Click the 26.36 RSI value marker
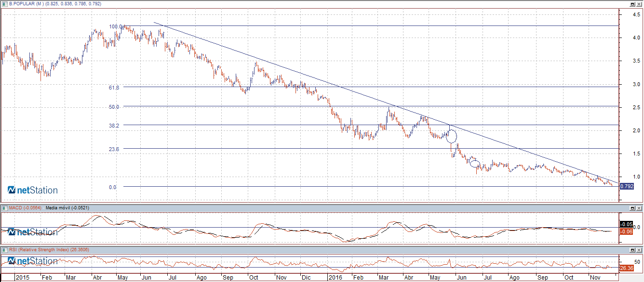Screen dimensions: 644x282 tap(626, 268)
